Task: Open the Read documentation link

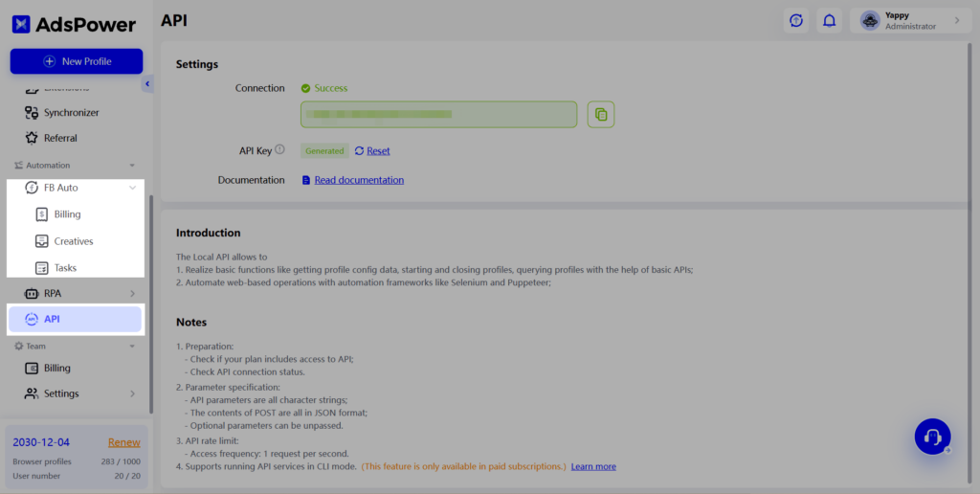Action: 360,180
